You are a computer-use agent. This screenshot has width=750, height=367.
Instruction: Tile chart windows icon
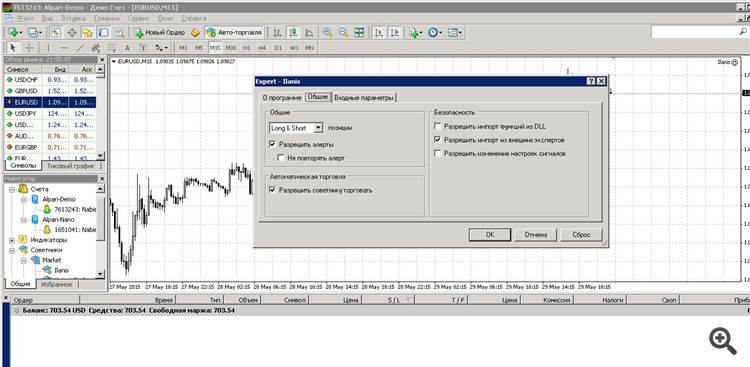359,33
